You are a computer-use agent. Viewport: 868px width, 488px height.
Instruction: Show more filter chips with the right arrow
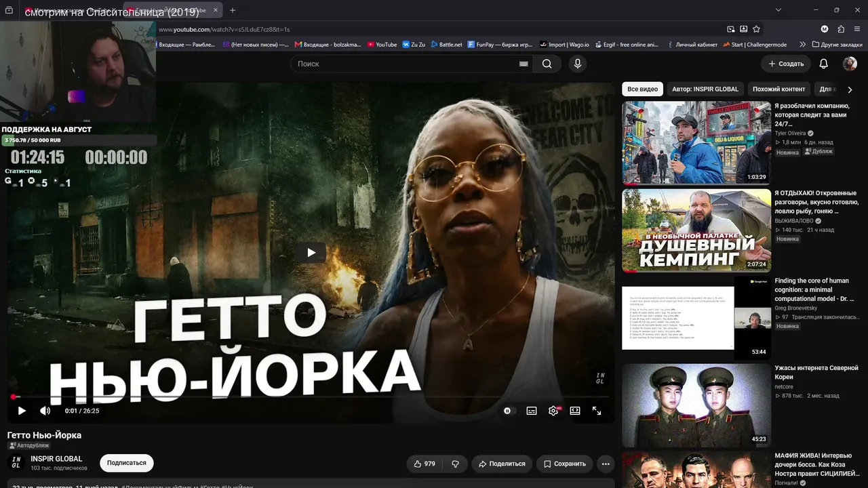(x=850, y=89)
